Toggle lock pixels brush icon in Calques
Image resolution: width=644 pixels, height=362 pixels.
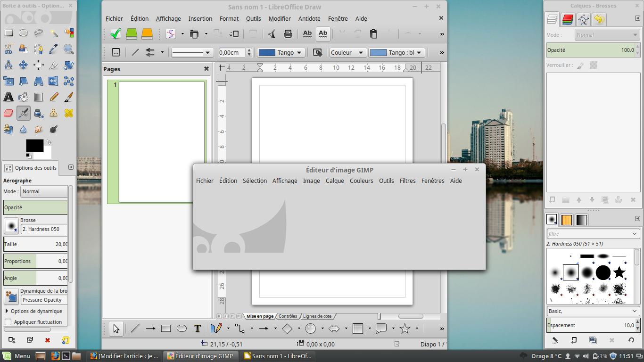point(580,65)
